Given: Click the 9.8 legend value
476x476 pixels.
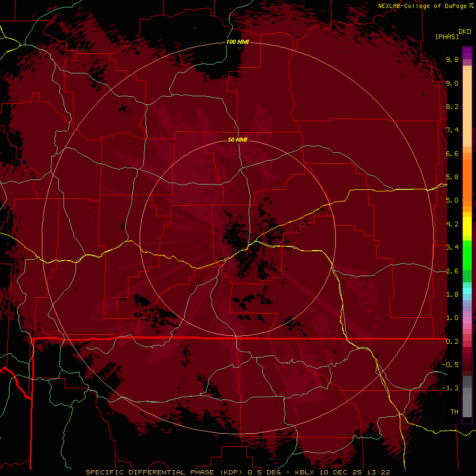Looking at the screenshot, I should tap(452, 59).
